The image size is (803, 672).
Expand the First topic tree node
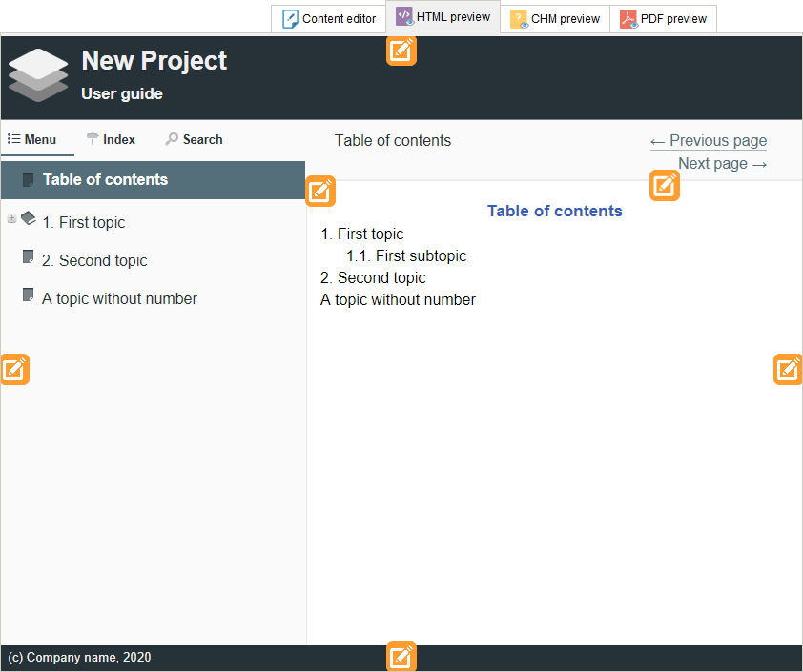click(x=11, y=218)
